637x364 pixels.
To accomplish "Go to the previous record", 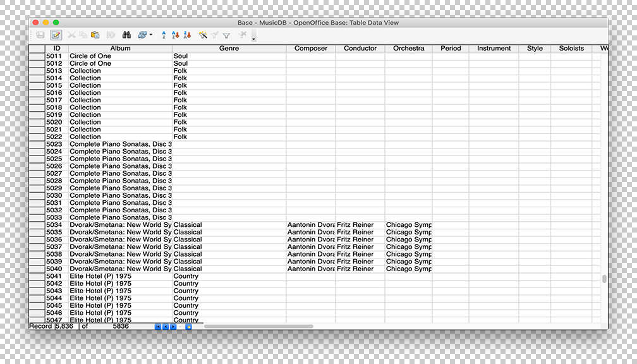I will coord(166,327).
